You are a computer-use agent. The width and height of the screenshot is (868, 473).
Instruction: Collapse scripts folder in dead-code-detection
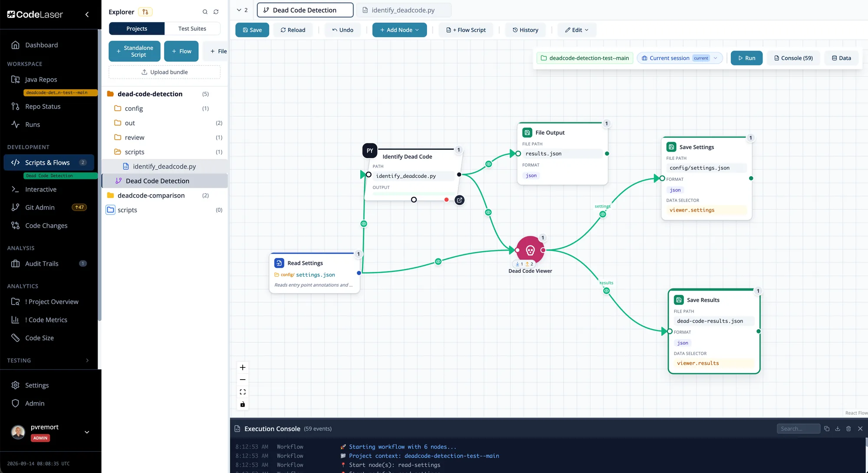coord(135,152)
